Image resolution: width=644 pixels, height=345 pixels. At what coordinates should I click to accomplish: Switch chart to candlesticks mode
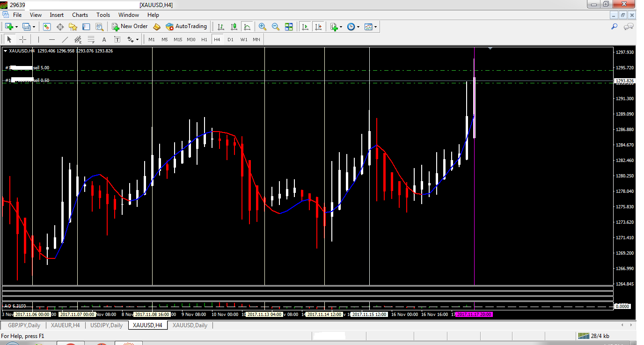pyautogui.click(x=234, y=27)
